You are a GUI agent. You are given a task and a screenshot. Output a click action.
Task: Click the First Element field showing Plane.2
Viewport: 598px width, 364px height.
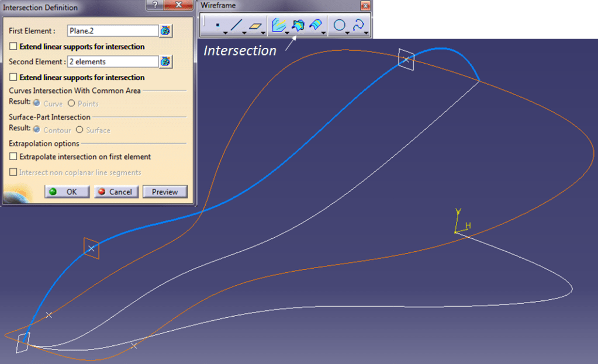pos(112,30)
